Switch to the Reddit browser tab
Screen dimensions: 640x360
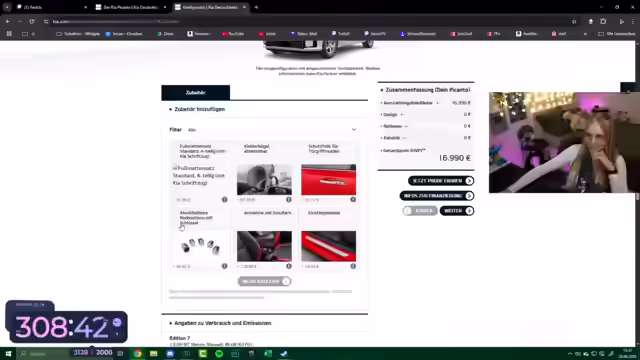coord(51,7)
